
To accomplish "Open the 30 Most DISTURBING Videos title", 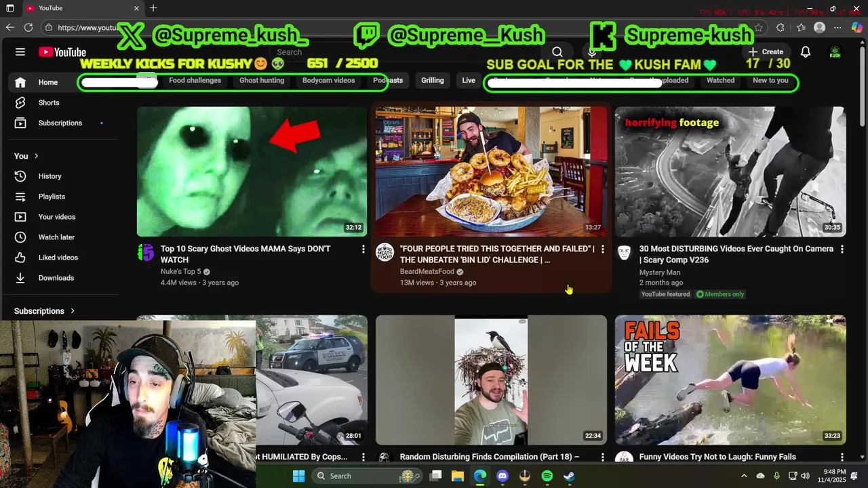I will (736, 254).
